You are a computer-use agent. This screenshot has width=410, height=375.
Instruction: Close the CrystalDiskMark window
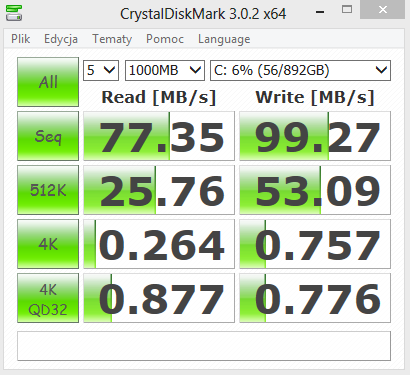[383, 9]
